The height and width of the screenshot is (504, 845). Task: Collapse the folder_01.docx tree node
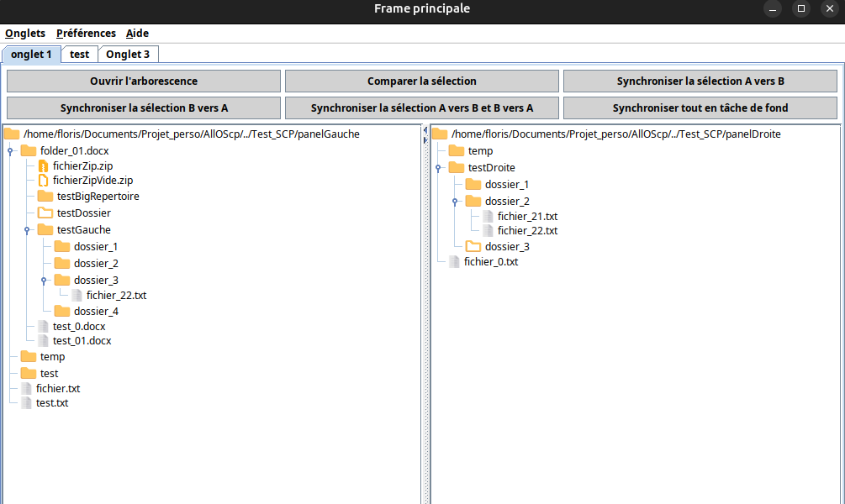pos(10,151)
